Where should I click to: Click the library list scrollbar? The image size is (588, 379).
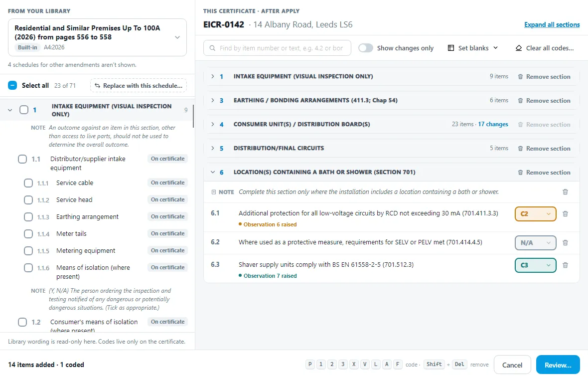193,116
